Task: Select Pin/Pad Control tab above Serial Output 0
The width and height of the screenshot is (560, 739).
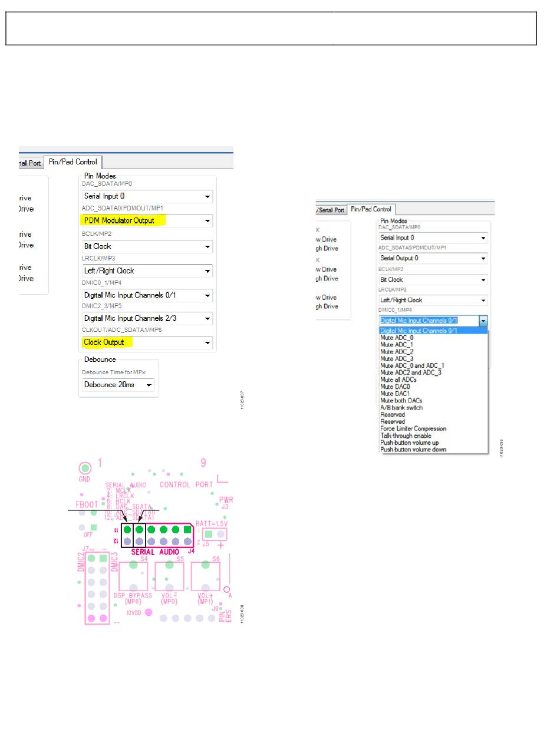Action: (371, 209)
